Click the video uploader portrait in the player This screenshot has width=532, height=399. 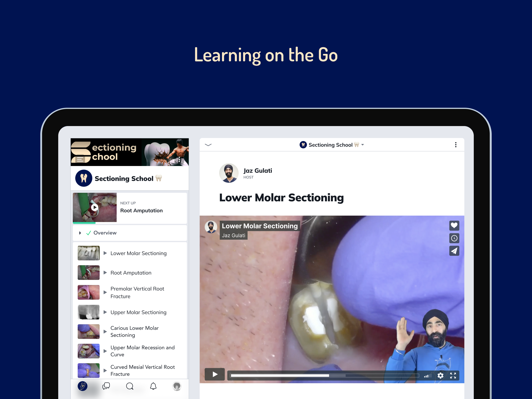211,227
